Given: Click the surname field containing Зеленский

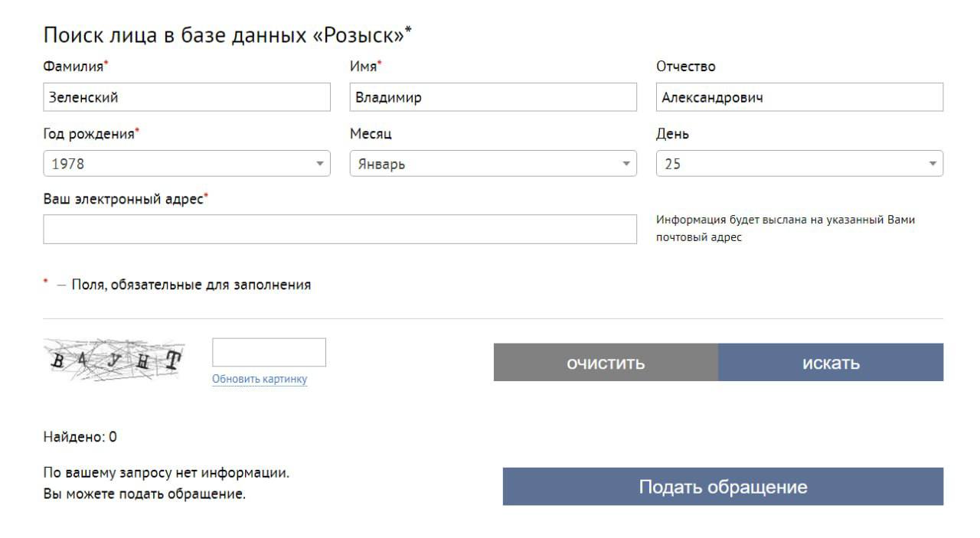Looking at the screenshot, I should (x=186, y=97).
